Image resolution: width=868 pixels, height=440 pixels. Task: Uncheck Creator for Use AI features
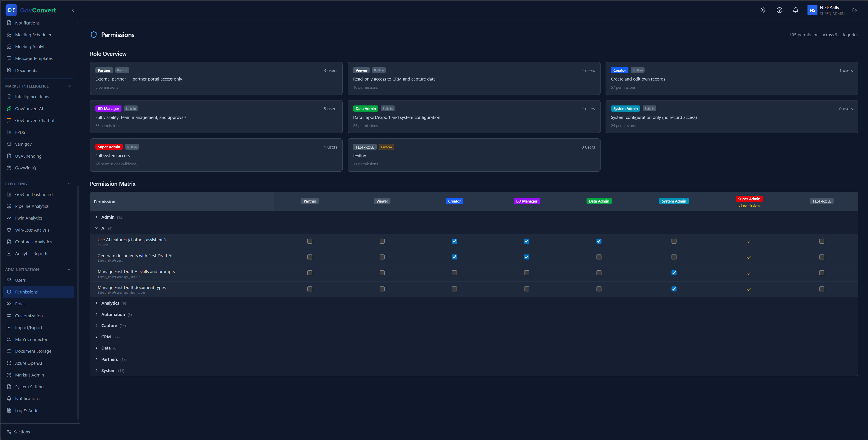454,241
